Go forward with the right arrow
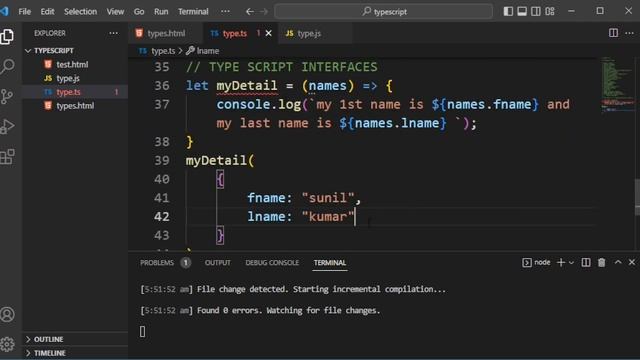Viewport: 640px width, 360px height. tap(264, 11)
